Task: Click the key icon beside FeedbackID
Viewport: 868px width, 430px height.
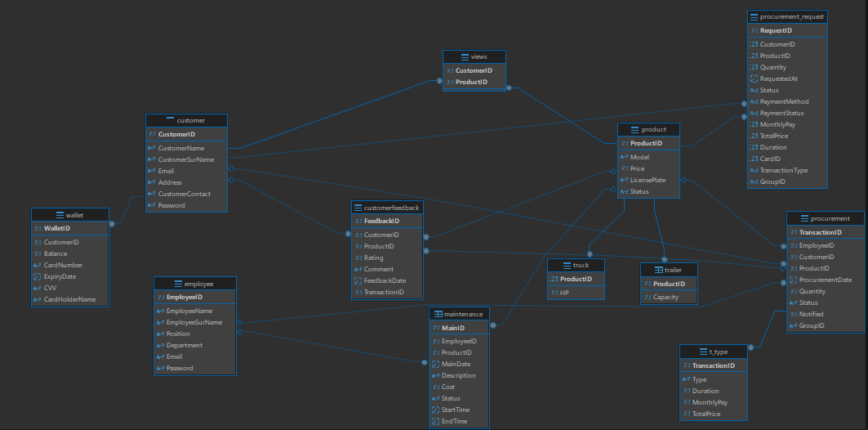Action: pyautogui.click(x=357, y=221)
